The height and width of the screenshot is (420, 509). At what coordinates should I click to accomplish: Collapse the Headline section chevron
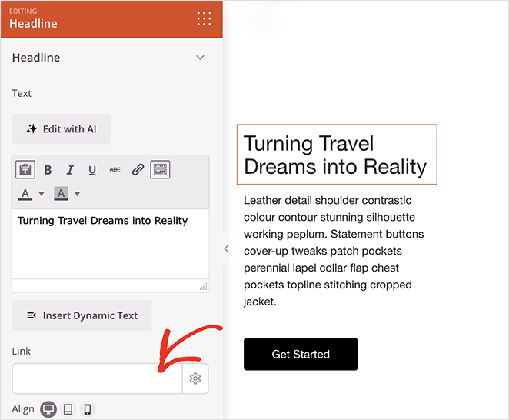200,58
